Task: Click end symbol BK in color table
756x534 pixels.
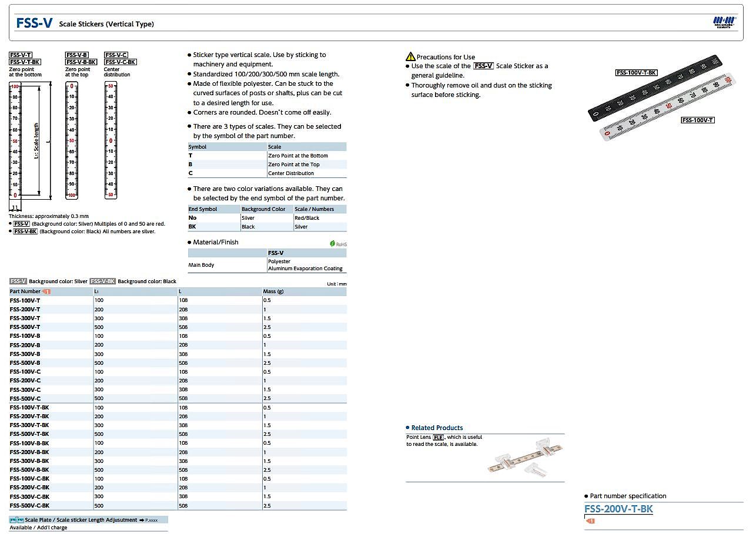Action: point(192,227)
